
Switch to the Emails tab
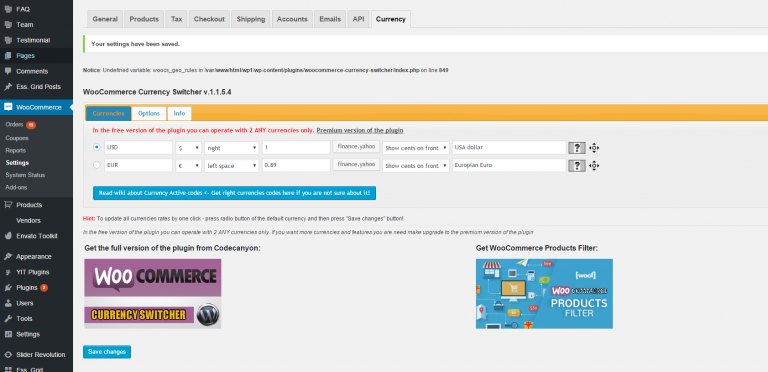tap(330, 19)
